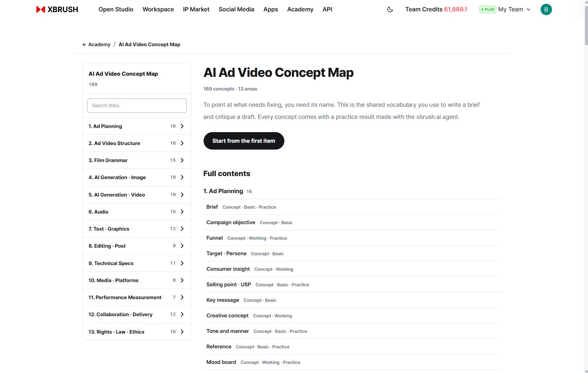The height and width of the screenshot is (373, 588).
Task: Open the Apps nav item
Action: (x=271, y=9)
